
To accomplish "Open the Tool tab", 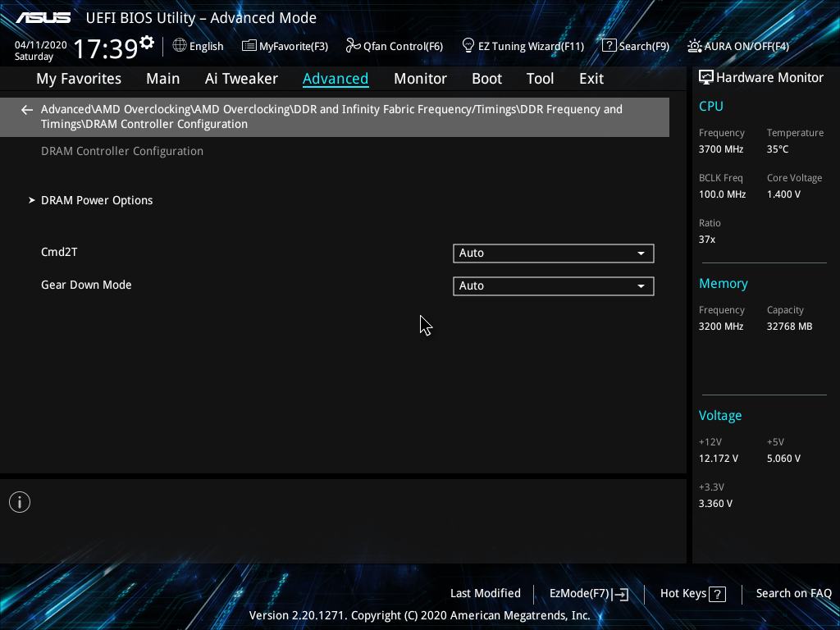I will 540,79.
